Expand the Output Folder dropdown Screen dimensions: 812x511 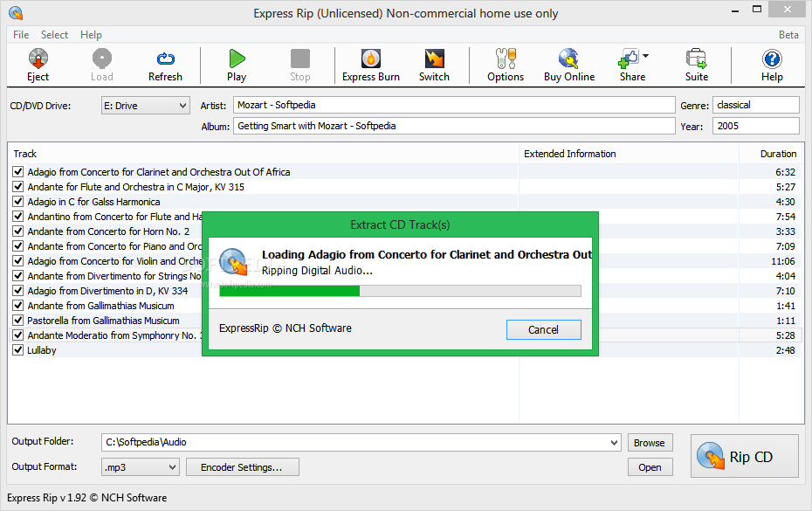pyautogui.click(x=614, y=443)
